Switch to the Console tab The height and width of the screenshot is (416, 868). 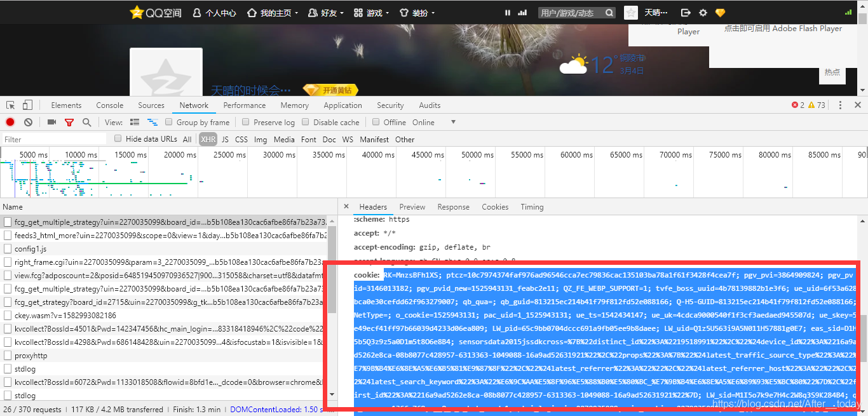click(x=110, y=105)
